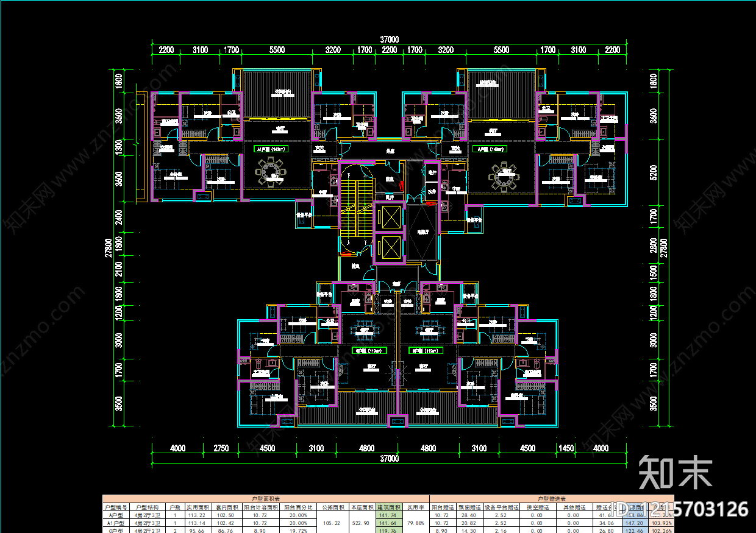Click the 102.42 area cell
This screenshot has width=756, height=533.
click(x=226, y=523)
